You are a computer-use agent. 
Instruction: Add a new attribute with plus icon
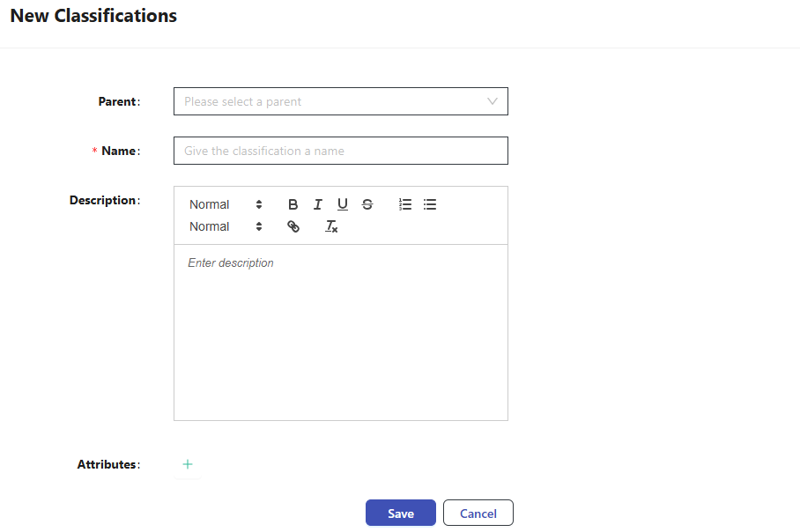[188, 464]
